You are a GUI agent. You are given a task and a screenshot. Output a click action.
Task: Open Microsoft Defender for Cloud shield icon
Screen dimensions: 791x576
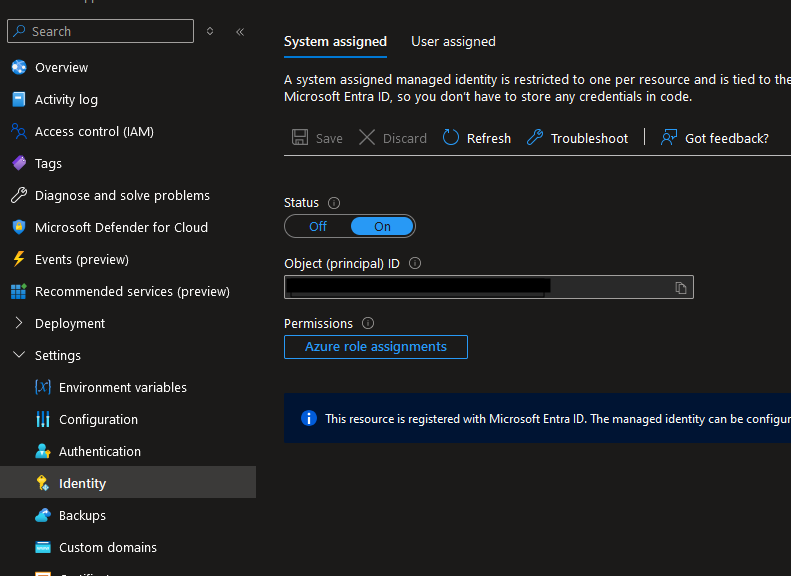[x=18, y=227]
